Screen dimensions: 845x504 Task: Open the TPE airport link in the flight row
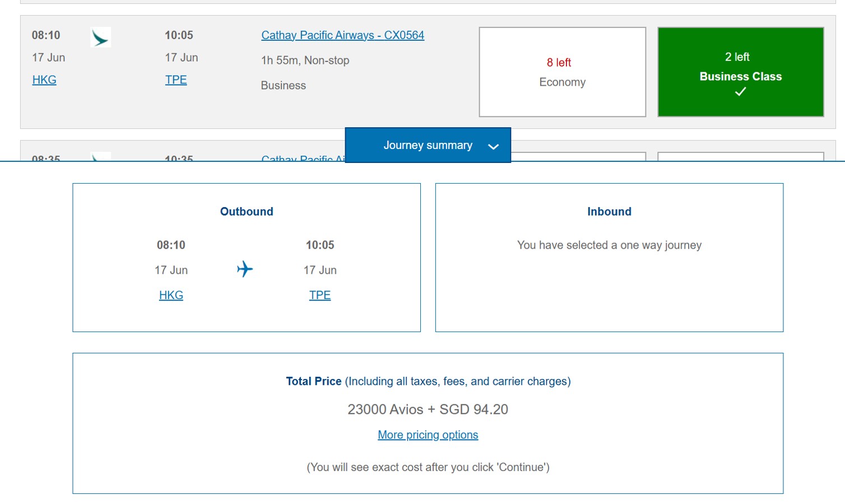(x=176, y=80)
